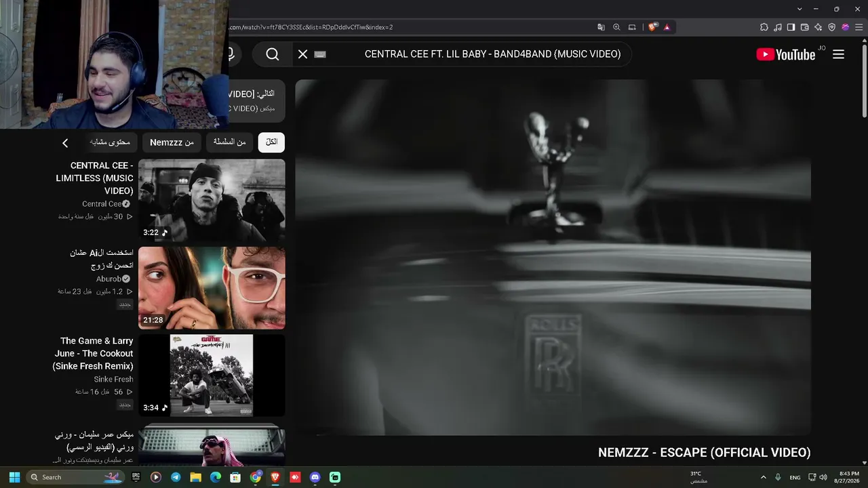The image size is (868, 488).
Task: Click the Brave browser taskbar icon
Action: [275, 477]
